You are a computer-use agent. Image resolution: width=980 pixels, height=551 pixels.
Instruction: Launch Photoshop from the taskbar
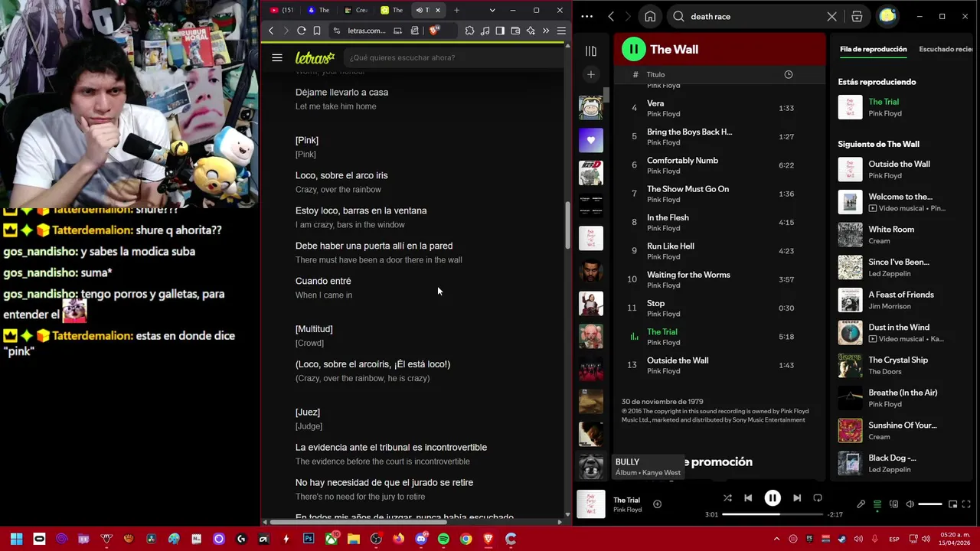(x=309, y=539)
